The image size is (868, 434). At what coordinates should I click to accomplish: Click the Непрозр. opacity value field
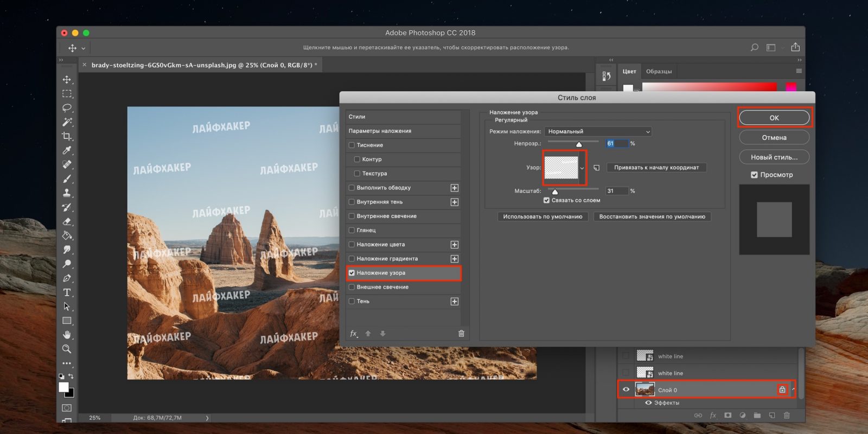tap(616, 144)
